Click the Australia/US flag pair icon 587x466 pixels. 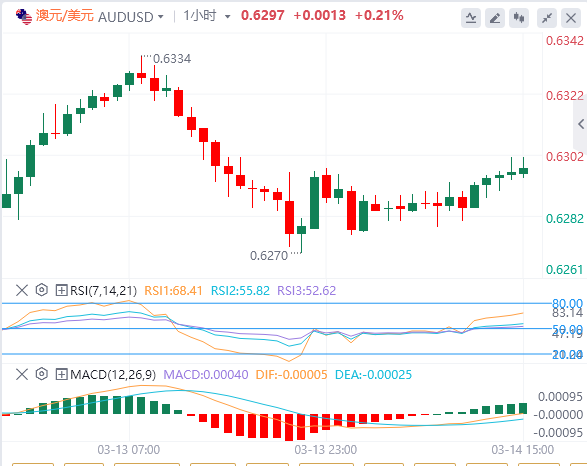[24, 16]
